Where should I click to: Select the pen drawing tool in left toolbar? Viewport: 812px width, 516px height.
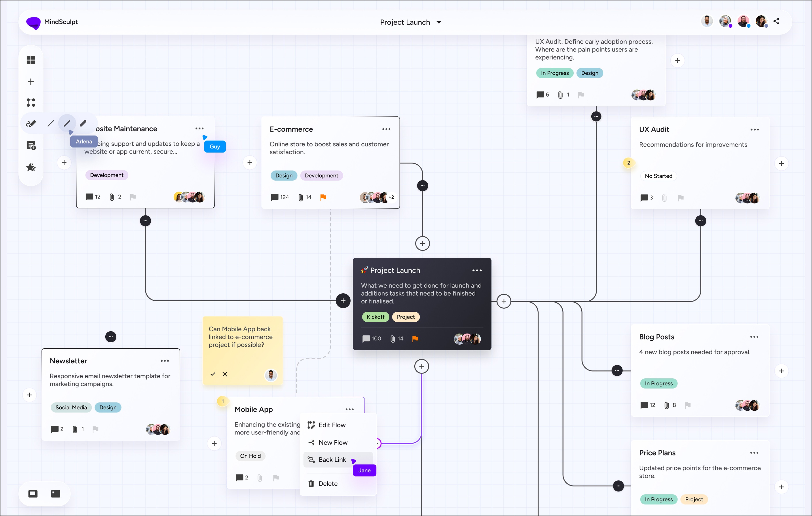pyautogui.click(x=31, y=123)
